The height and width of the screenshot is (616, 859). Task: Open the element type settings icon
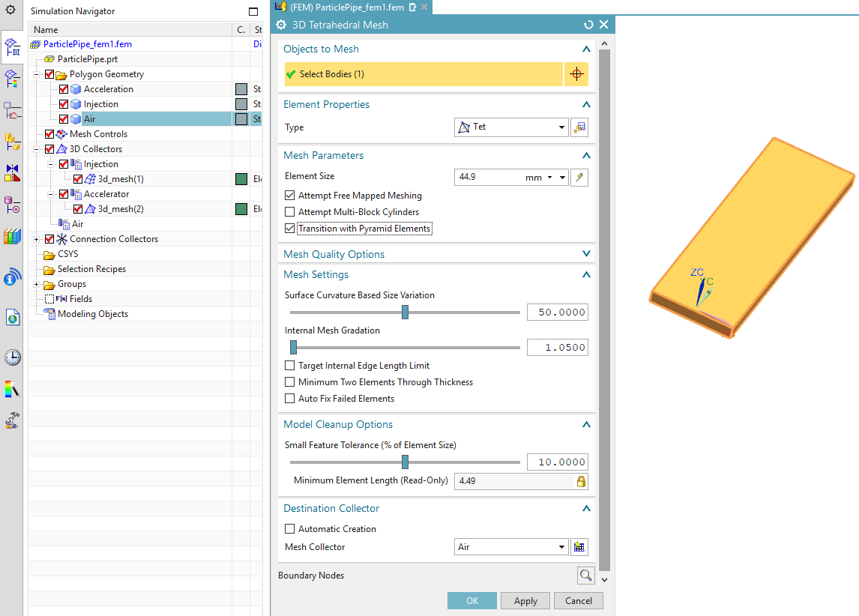[579, 127]
